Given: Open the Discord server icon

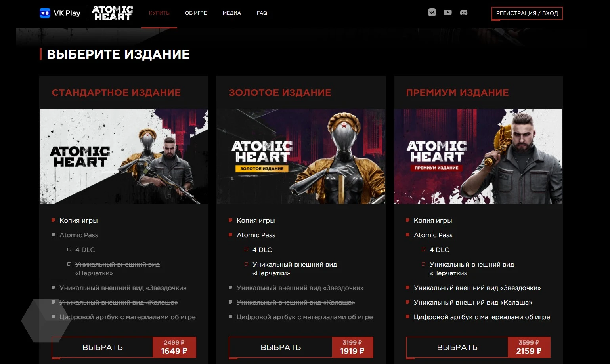Looking at the screenshot, I should pos(464,12).
